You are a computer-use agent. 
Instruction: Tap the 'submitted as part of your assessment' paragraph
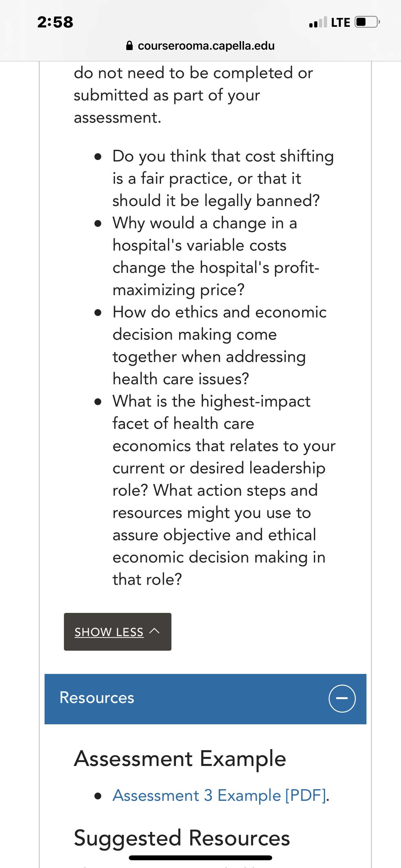193,95
